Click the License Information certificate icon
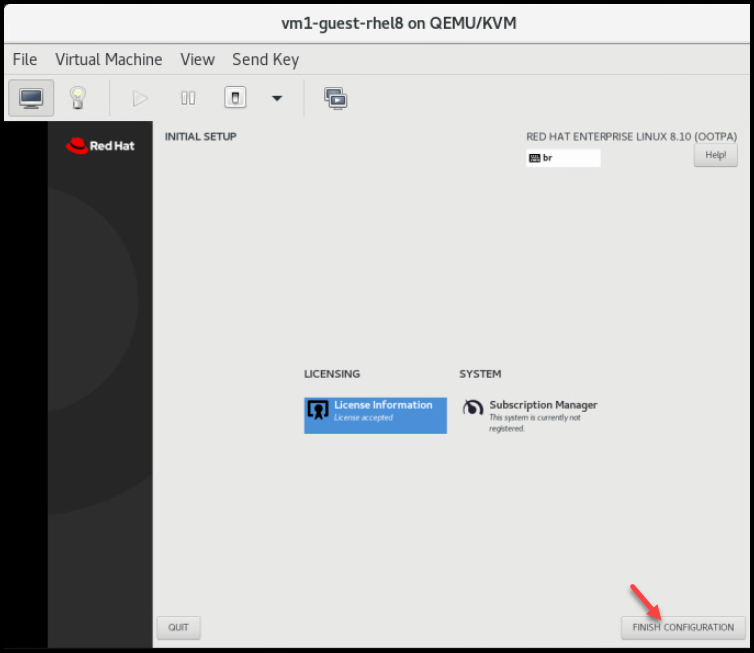This screenshot has height=653, width=754. [318, 410]
